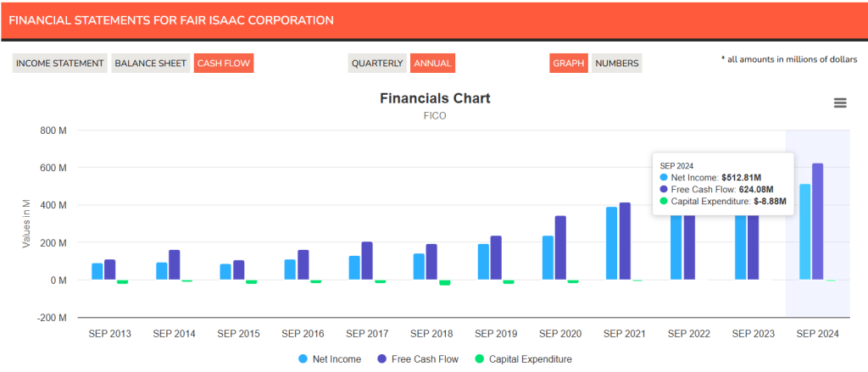Click the SEP 2024 Net Income bar
Viewport: 868px width, 372px height.
click(804, 232)
